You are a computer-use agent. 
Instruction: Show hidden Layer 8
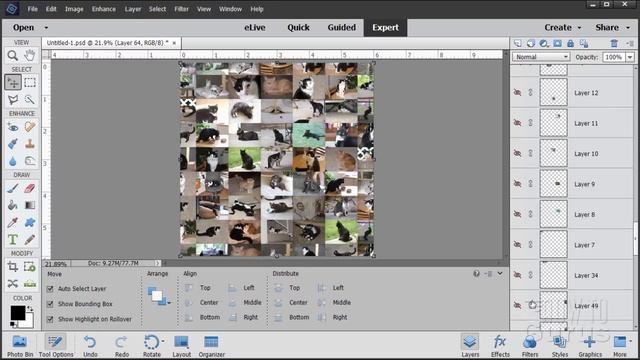pyautogui.click(x=517, y=214)
